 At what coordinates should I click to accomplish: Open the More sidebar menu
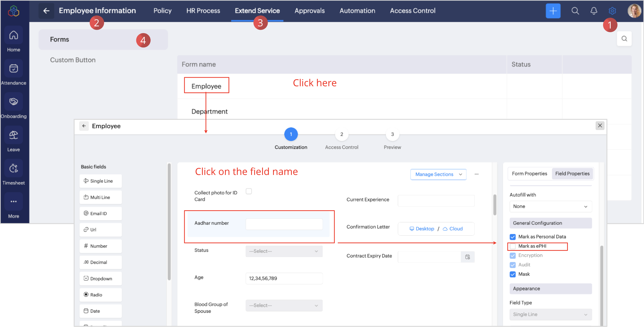pos(13,202)
